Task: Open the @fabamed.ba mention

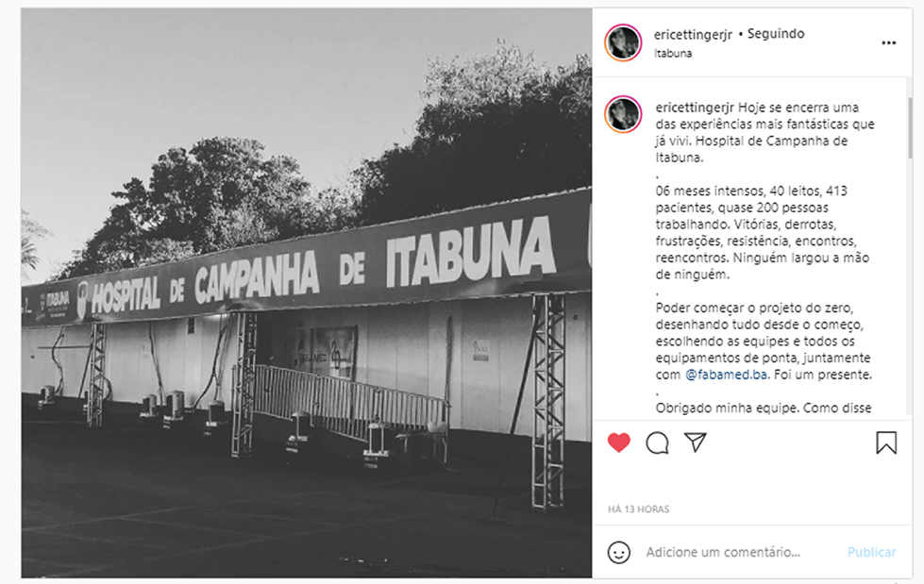Action: point(726,375)
